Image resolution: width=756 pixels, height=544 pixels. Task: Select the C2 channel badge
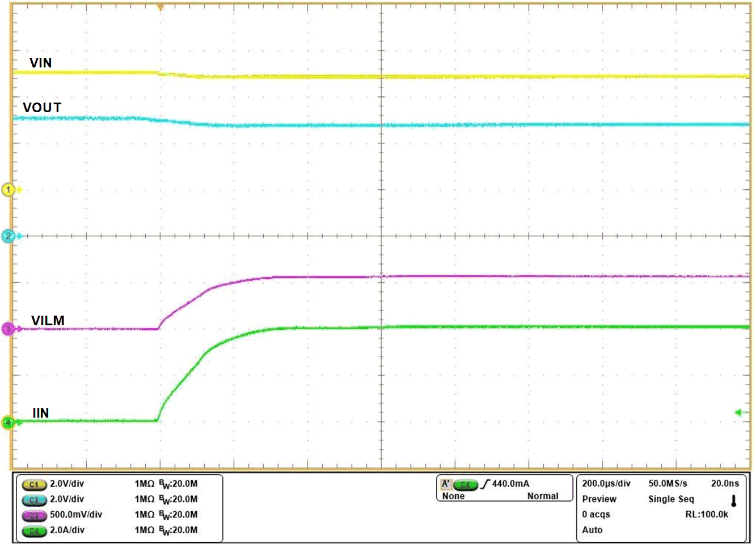pyautogui.click(x=34, y=500)
